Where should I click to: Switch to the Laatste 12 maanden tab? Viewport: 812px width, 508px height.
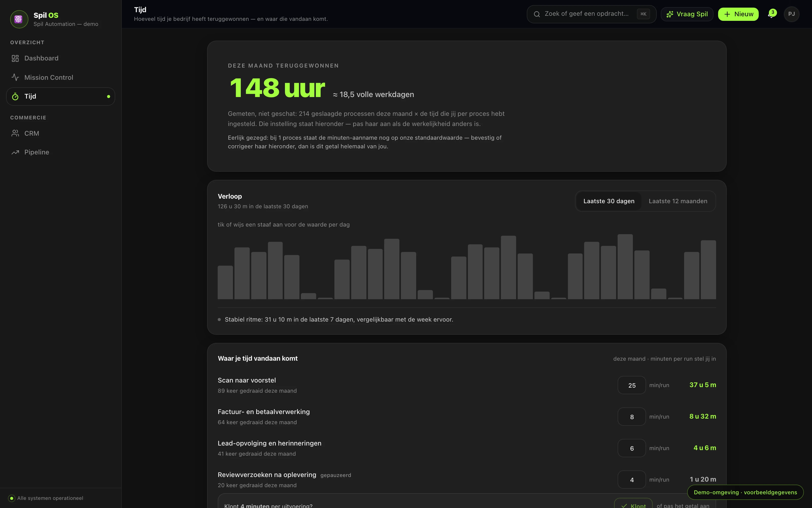click(678, 201)
